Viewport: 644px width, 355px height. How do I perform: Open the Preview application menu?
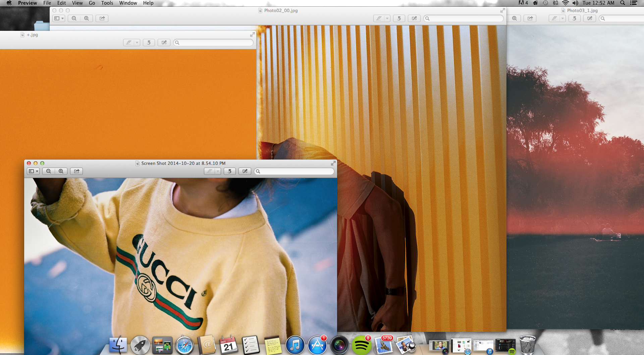[x=28, y=3]
